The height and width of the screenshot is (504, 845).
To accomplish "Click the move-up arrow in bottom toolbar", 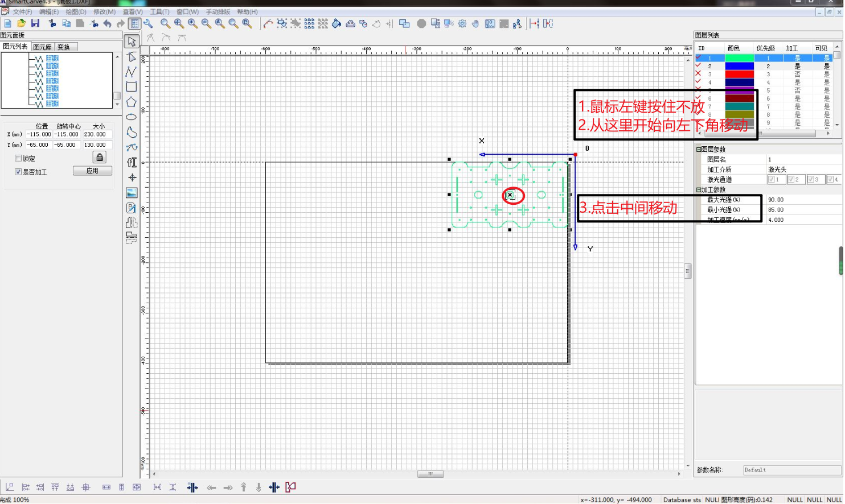I will (244, 488).
